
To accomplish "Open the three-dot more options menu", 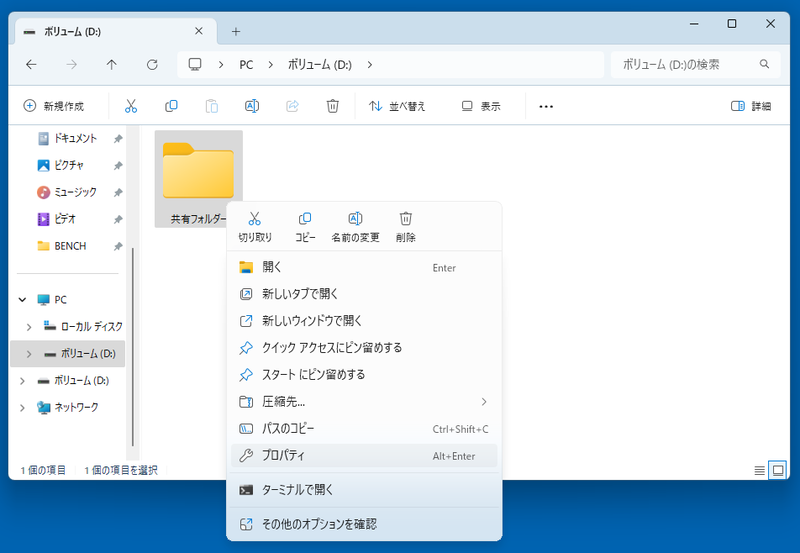I will [546, 106].
